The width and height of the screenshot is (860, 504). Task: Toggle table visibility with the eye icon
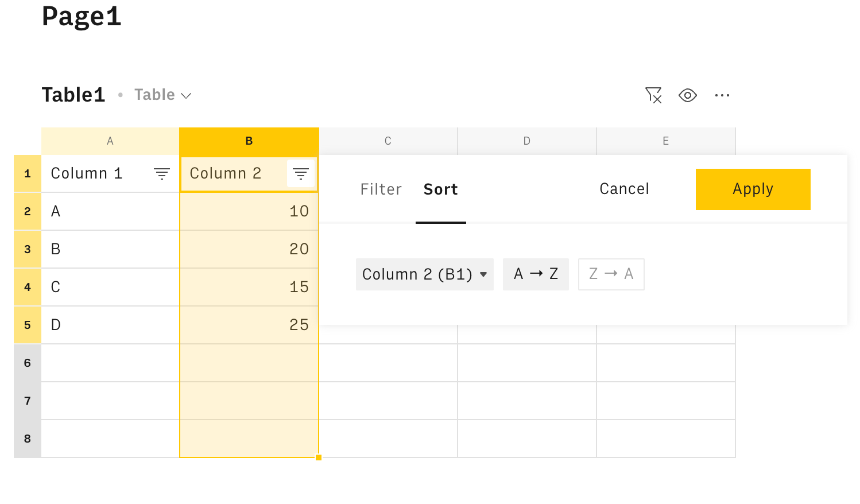(x=687, y=95)
